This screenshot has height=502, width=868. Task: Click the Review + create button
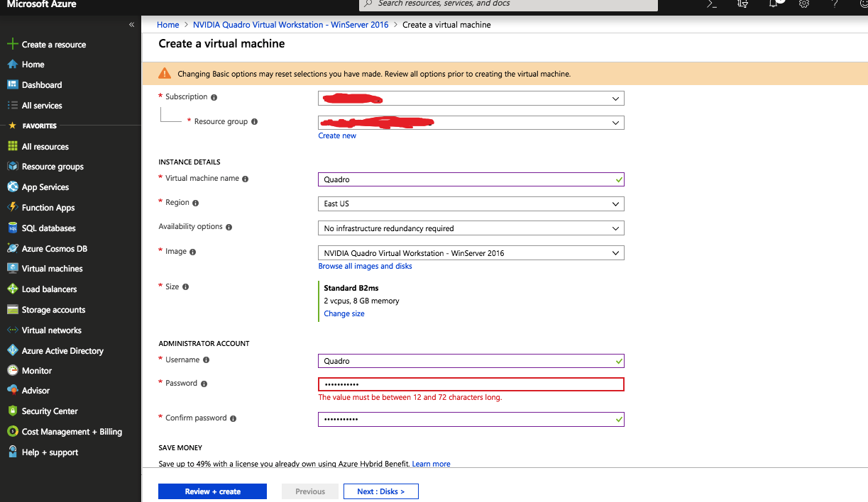pyautogui.click(x=212, y=491)
